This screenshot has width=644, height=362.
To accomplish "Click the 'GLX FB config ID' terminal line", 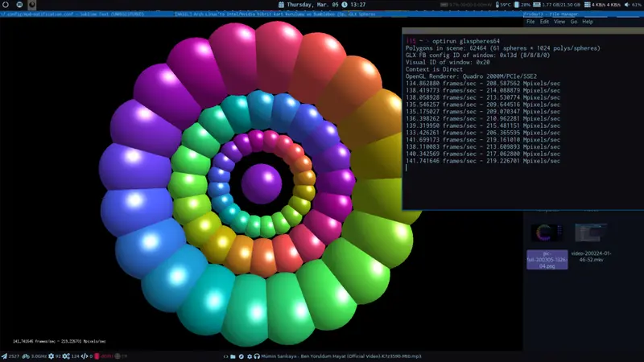I will (477, 55).
